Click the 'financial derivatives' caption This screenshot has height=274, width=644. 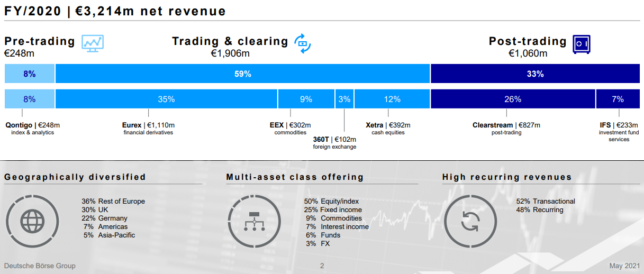pos(148,133)
